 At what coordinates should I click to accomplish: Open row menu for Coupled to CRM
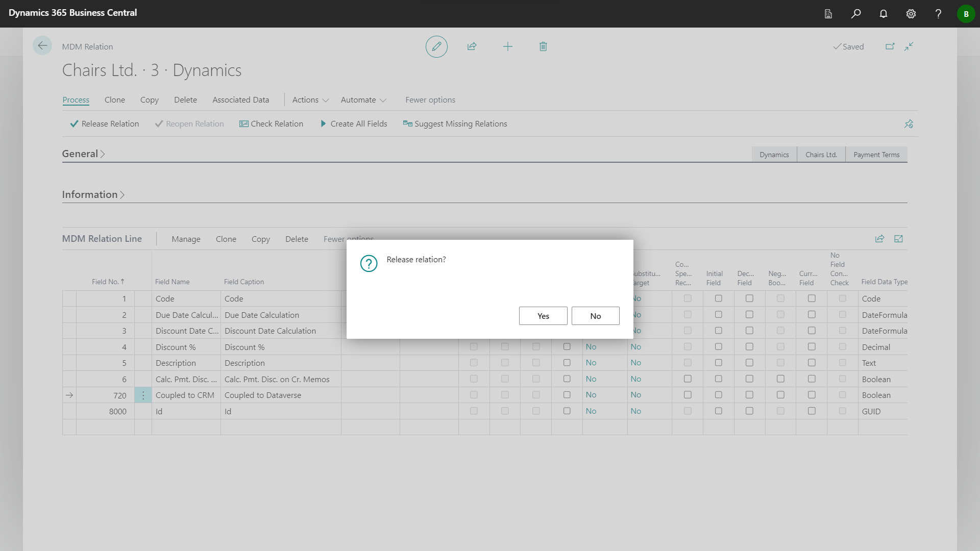pyautogui.click(x=143, y=395)
